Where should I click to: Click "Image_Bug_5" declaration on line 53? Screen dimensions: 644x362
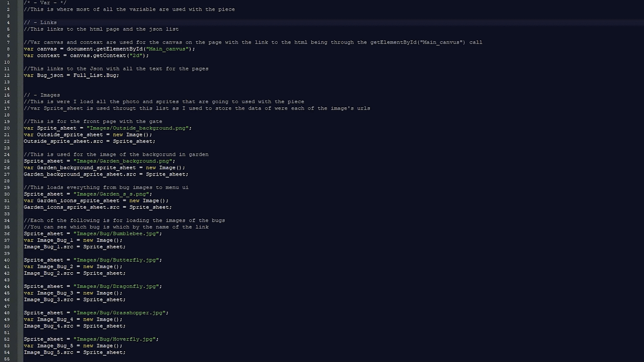55,346
